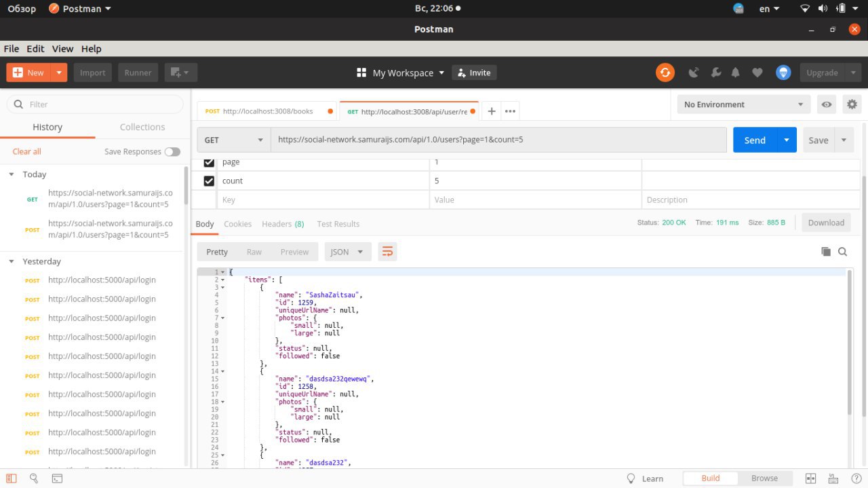This screenshot has height=488, width=868.
Task: Switch to the Collections tab
Action: [x=142, y=127]
